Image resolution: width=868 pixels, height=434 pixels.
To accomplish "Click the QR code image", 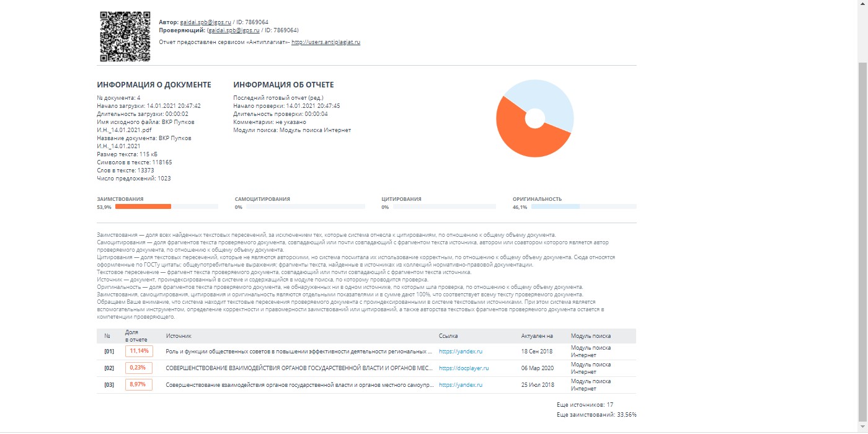I will click(x=125, y=36).
